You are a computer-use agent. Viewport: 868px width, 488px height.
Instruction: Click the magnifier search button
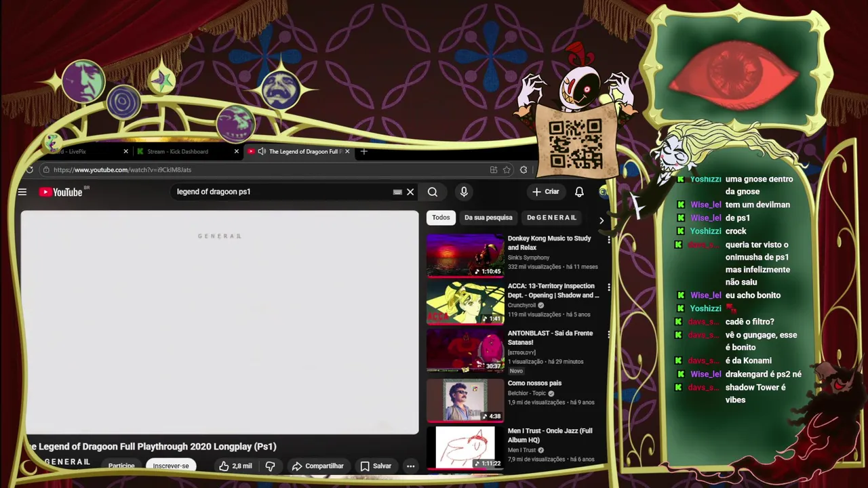(x=433, y=192)
